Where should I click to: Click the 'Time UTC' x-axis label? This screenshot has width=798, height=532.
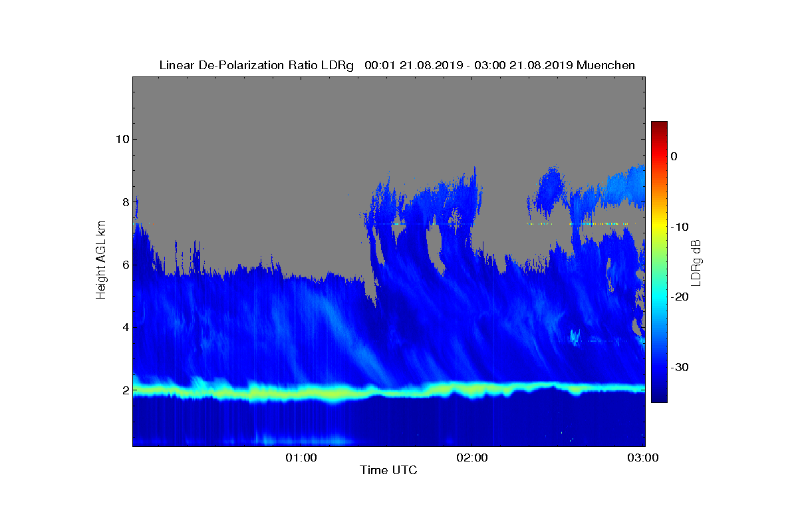(x=388, y=470)
